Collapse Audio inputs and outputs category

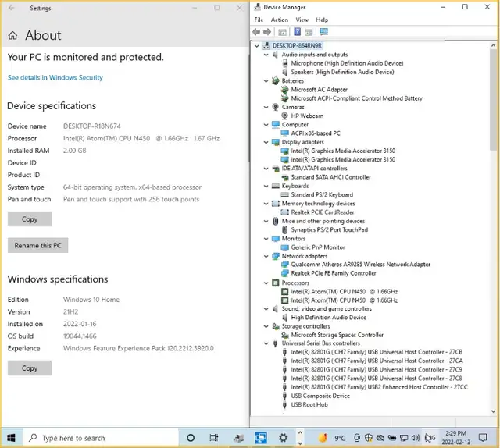click(x=266, y=55)
